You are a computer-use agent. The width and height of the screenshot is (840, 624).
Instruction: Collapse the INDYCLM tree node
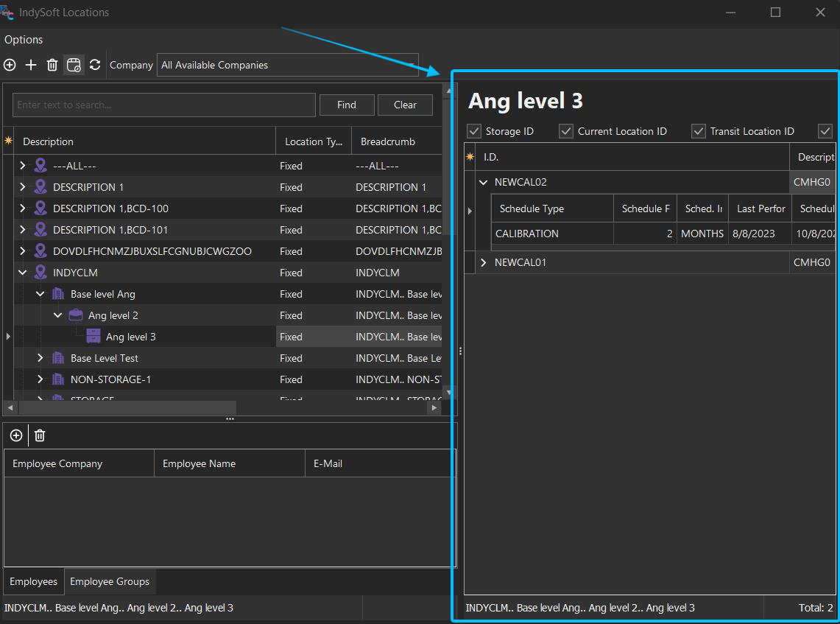(x=23, y=273)
